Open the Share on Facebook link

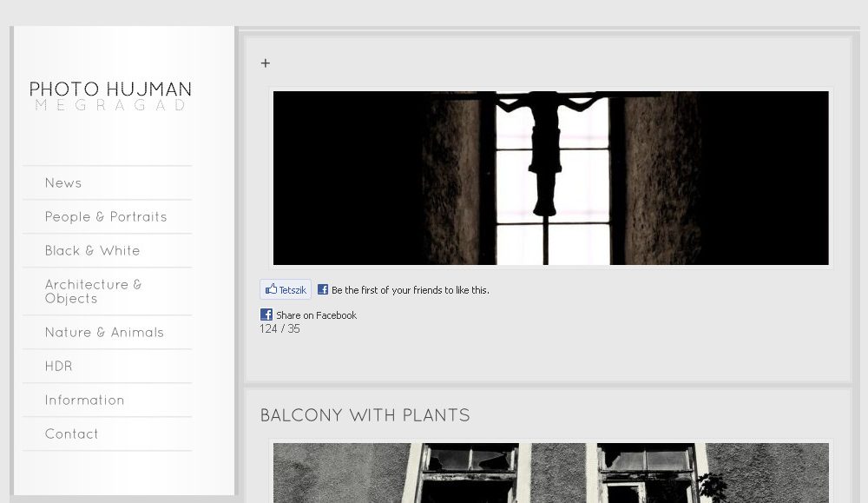316,315
